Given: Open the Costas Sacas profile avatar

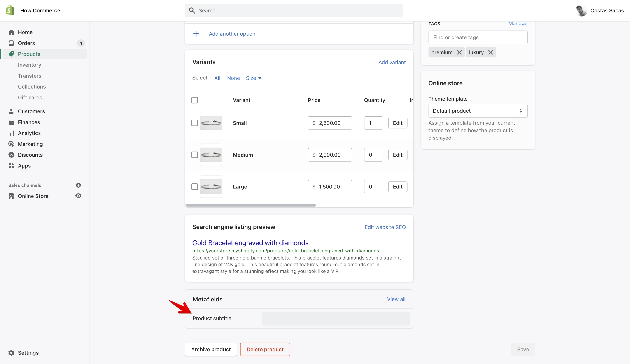Looking at the screenshot, I should point(581,10).
